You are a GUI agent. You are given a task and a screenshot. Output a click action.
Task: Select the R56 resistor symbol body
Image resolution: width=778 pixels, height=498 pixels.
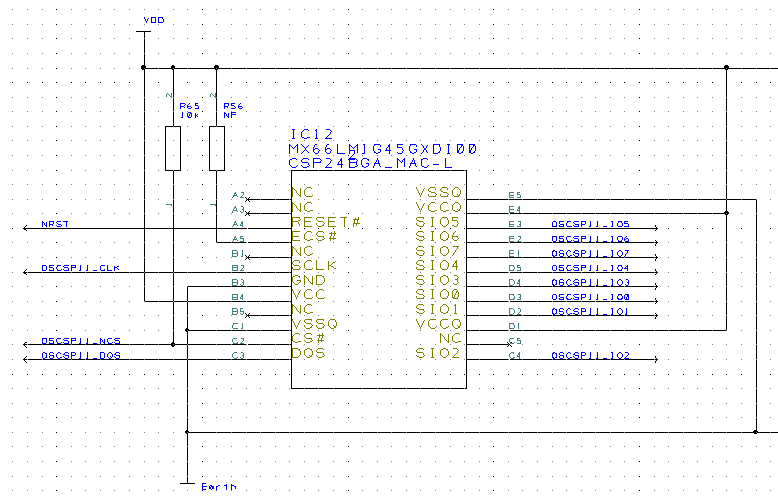click(x=217, y=148)
